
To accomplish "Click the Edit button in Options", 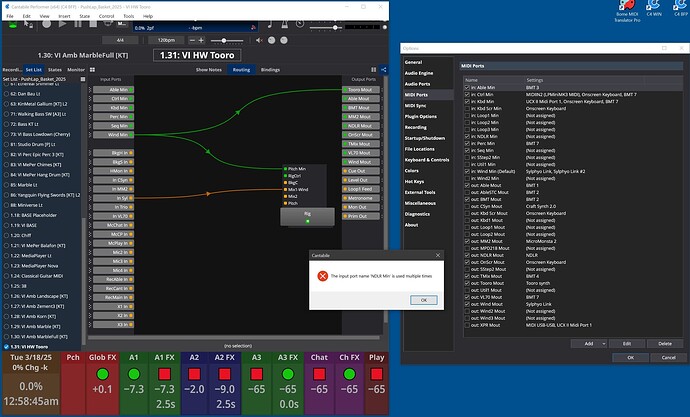I will coord(627,344).
